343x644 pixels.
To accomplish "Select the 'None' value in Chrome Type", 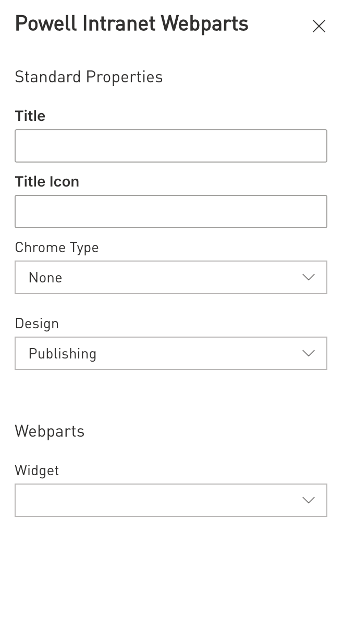I will click(x=45, y=278).
